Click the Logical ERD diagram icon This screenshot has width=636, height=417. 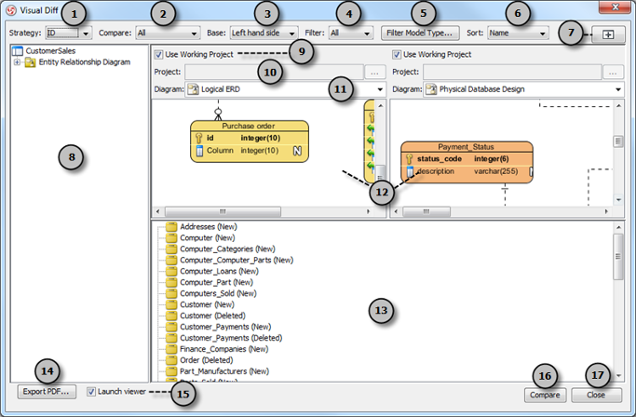pyautogui.click(x=193, y=89)
